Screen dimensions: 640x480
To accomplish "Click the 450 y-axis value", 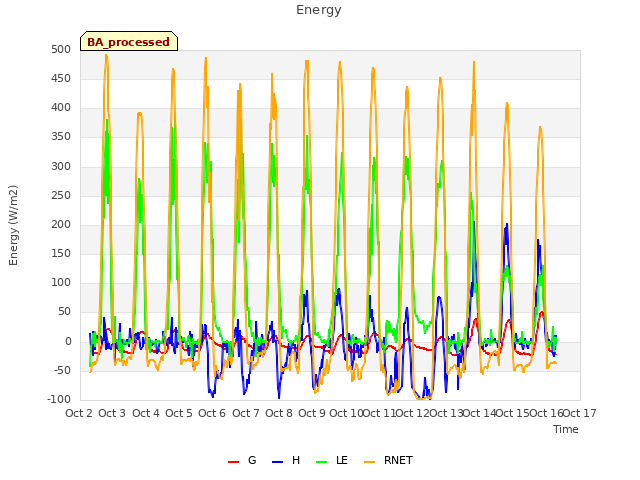I will click(61, 78).
